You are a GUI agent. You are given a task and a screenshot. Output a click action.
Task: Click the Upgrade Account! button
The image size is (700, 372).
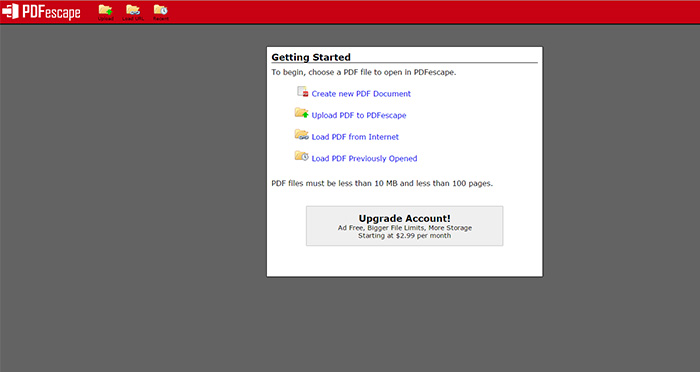pyautogui.click(x=404, y=226)
